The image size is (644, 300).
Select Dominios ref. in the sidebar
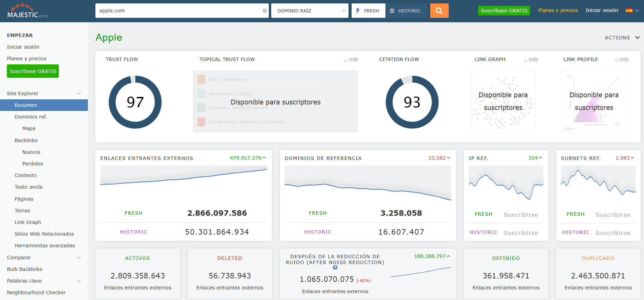31,117
